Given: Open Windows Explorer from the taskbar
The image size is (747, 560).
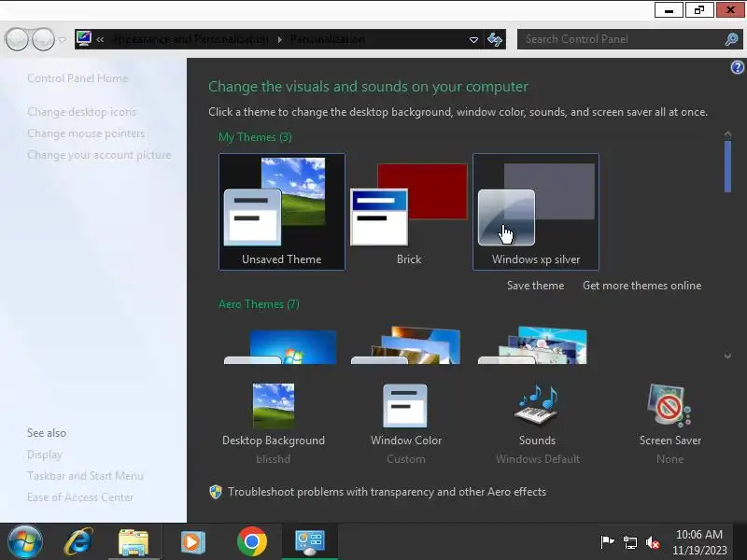Looking at the screenshot, I should (134, 542).
